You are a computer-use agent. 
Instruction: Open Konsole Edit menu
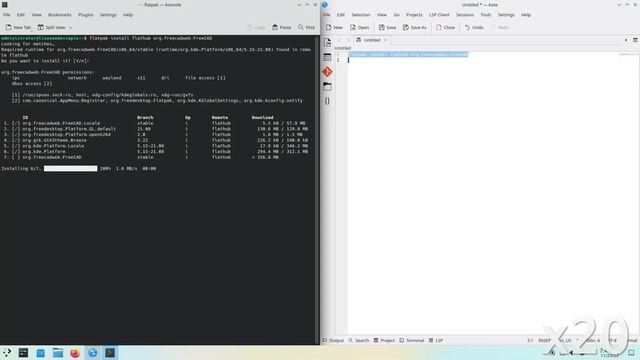21,15
